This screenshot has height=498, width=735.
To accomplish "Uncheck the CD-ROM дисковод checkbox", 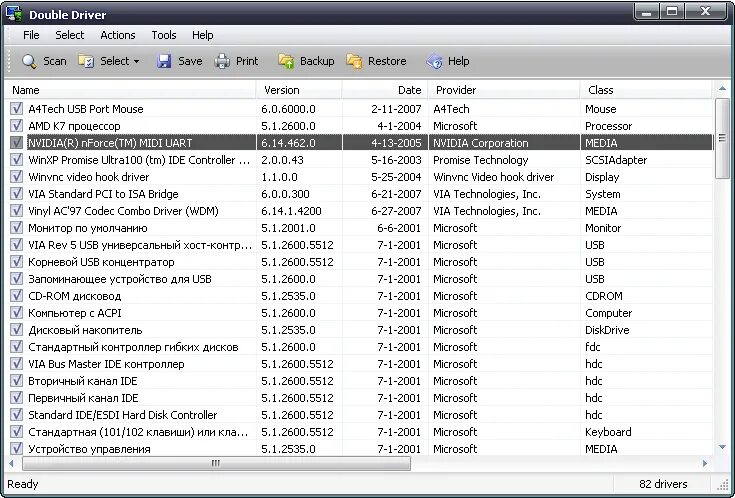I will tap(16, 295).
